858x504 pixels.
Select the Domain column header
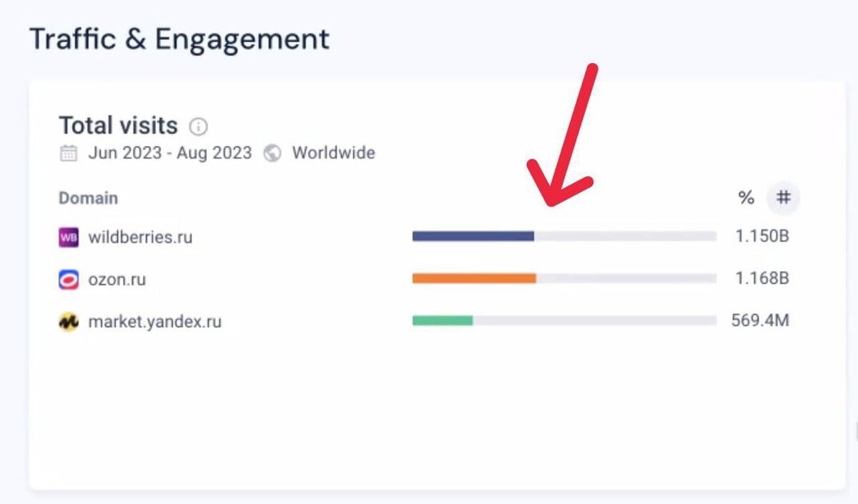point(88,198)
